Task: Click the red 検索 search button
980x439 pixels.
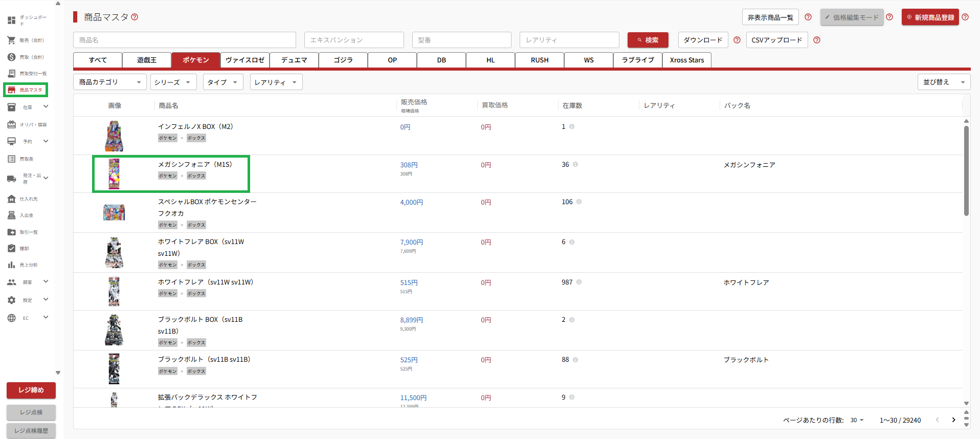Action: [x=648, y=40]
